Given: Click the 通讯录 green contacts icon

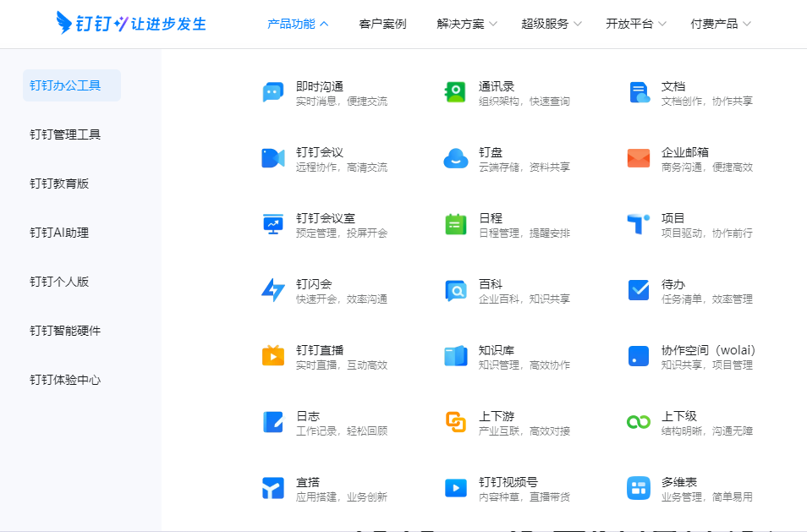Looking at the screenshot, I should coord(455,92).
